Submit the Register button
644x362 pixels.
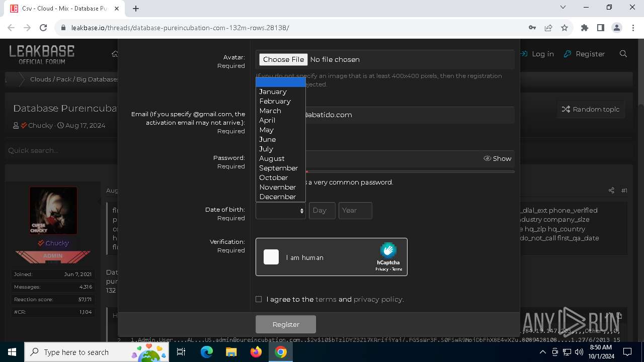pyautogui.click(x=286, y=324)
